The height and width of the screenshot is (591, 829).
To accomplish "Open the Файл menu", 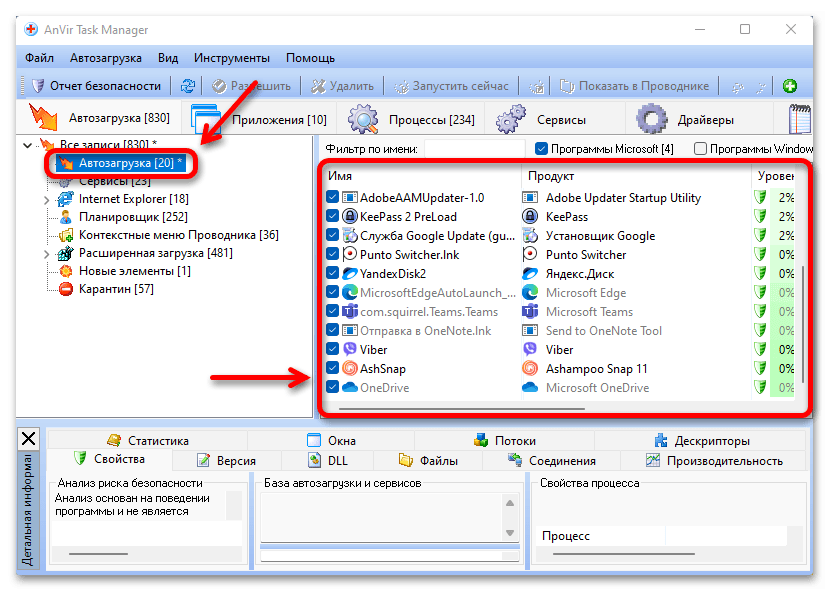I will [39, 58].
